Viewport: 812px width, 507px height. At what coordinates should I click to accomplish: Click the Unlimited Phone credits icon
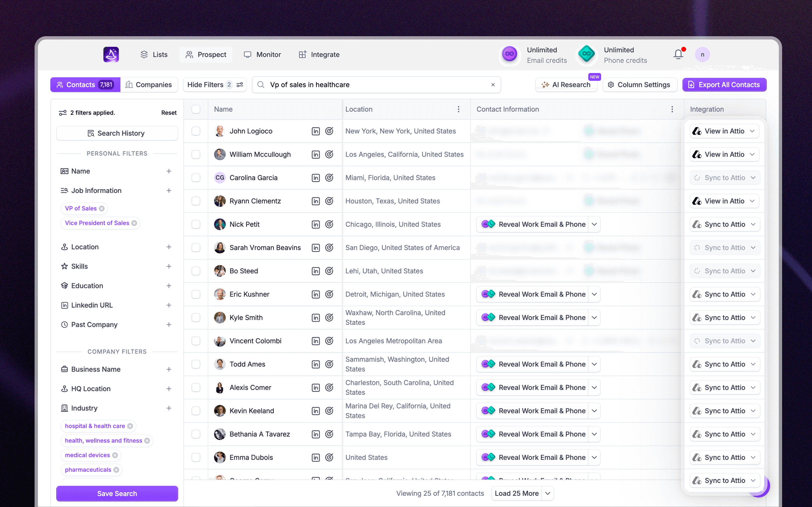coord(587,54)
